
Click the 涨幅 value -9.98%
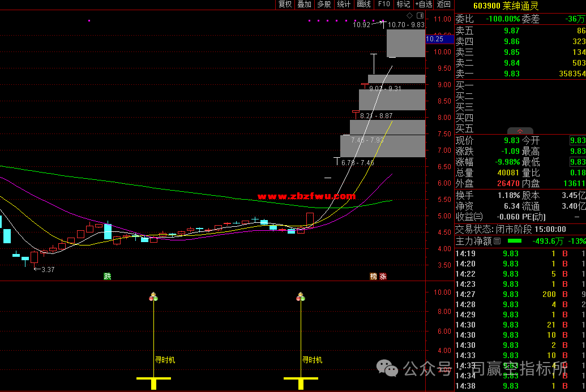click(507, 162)
